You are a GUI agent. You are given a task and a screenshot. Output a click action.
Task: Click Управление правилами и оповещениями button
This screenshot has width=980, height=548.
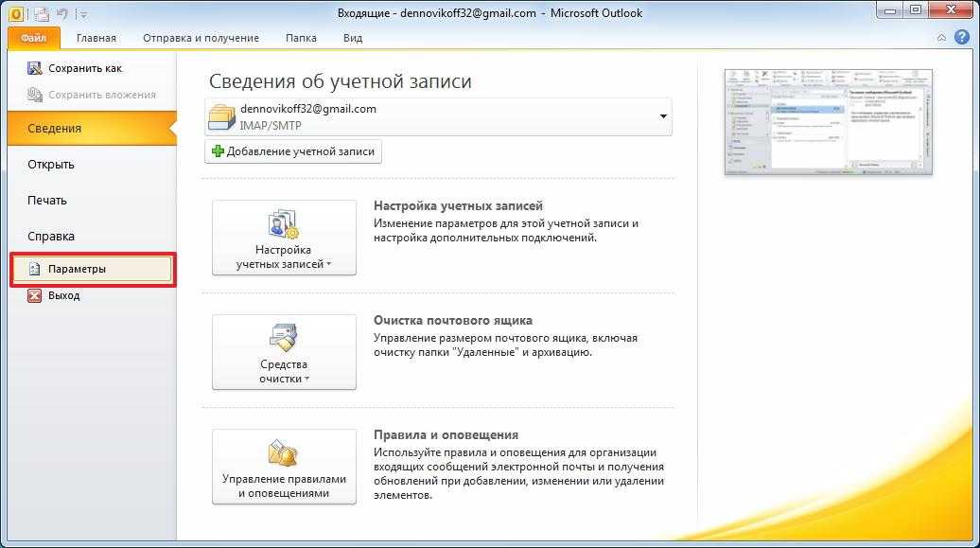[x=284, y=467]
